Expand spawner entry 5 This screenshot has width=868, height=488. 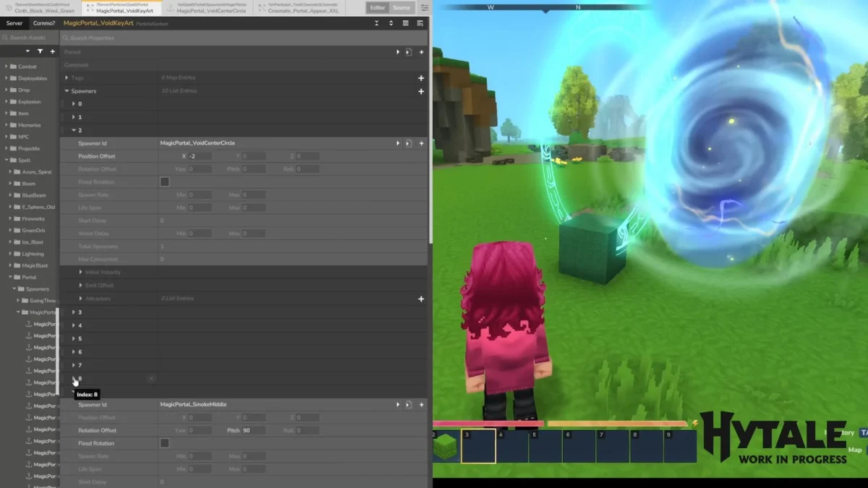[74, 338]
